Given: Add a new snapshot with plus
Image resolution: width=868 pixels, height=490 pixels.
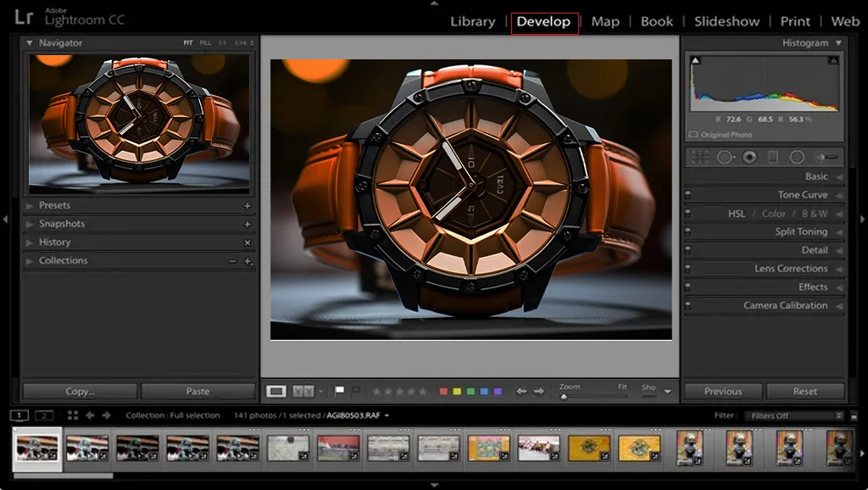Looking at the screenshot, I should (x=248, y=225).
